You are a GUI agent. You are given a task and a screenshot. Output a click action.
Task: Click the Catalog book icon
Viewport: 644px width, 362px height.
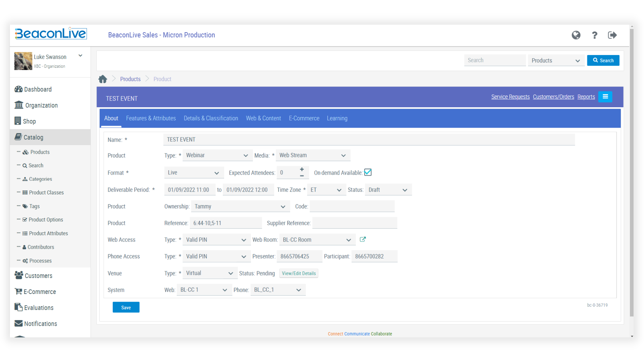point(18,137)
